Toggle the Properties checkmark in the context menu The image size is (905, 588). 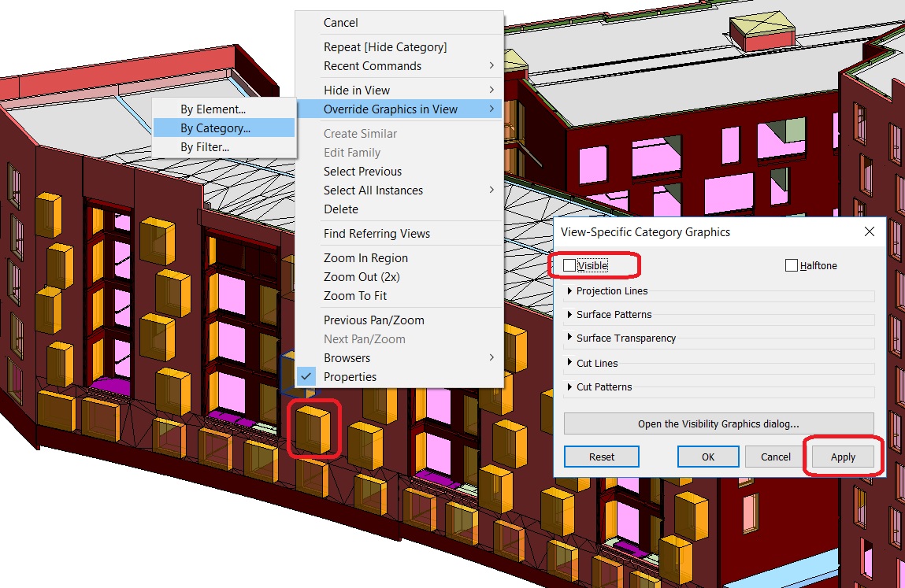[350, 376]
